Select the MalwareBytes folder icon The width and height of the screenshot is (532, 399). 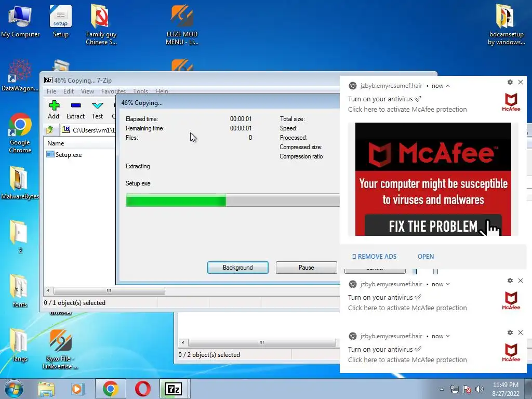point(20,182)
